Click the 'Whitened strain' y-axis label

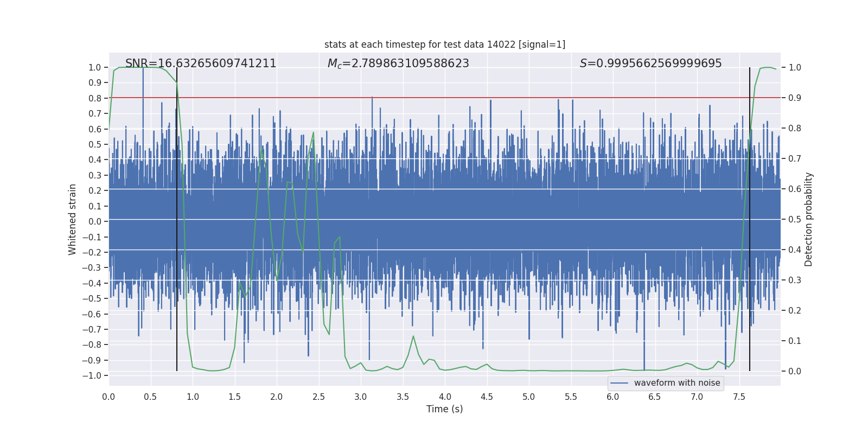73,219
